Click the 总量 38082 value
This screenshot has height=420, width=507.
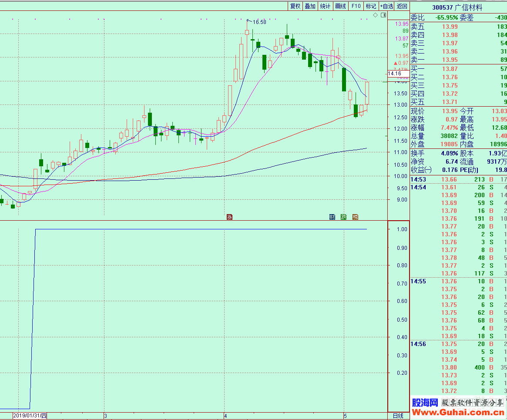[x=449, y=136]
